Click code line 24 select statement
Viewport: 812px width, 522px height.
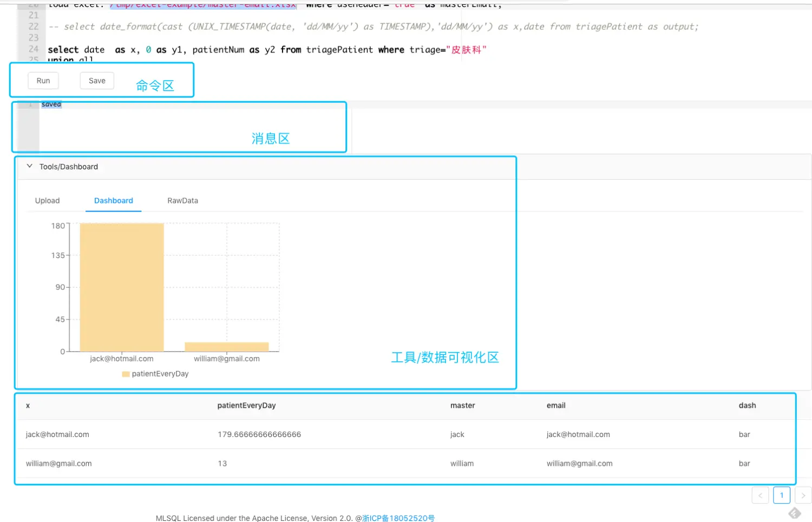click(267, 50)
